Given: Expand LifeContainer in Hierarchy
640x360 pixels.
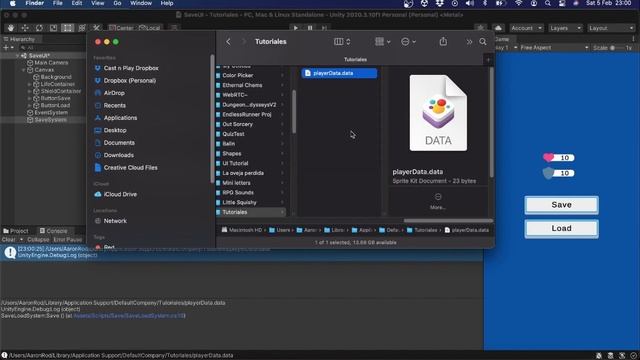Looking at the screenshot, I should coord(29,84).
